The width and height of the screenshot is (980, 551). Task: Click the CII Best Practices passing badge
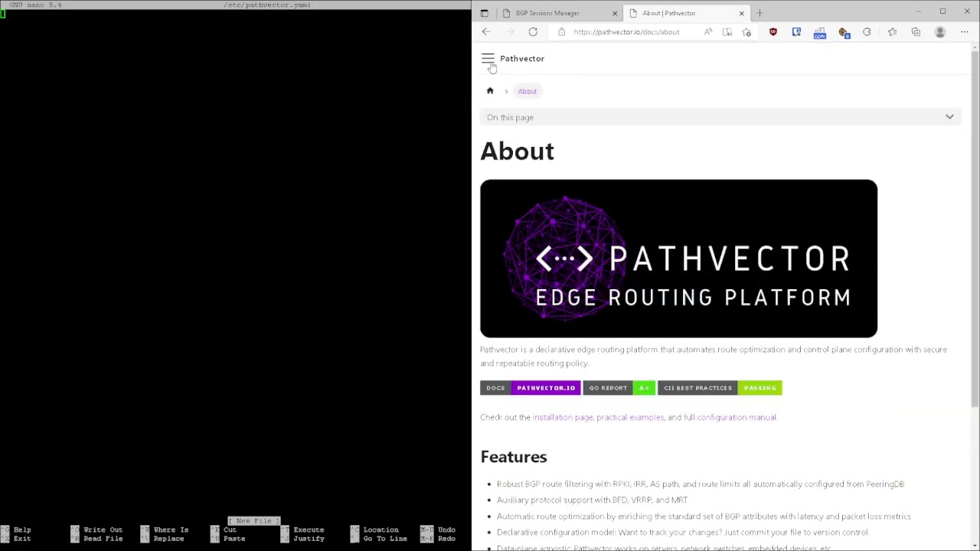pos(720,388)
